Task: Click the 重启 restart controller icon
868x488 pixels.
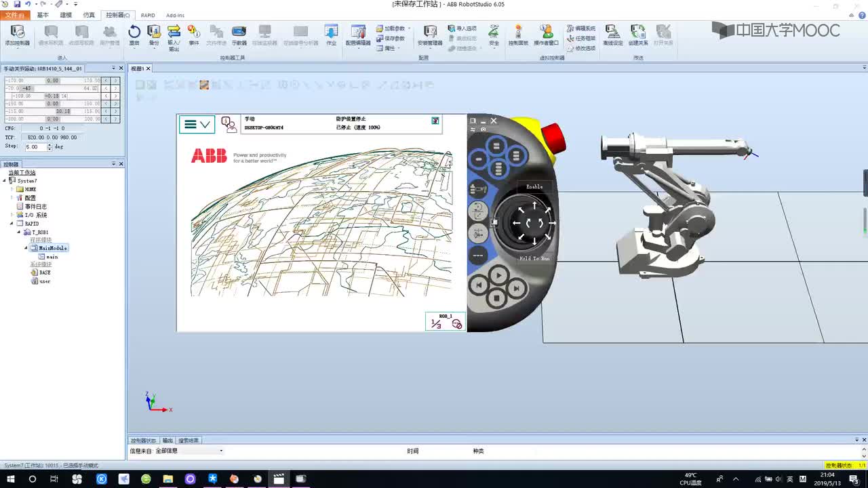Action: pos(134,35)
